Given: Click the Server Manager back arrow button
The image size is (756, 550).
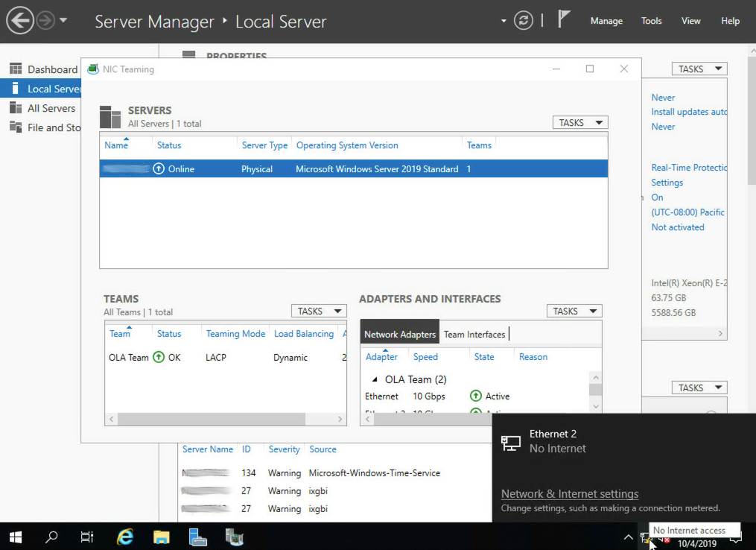Looking at the screenshot, I should pos(20,21).
